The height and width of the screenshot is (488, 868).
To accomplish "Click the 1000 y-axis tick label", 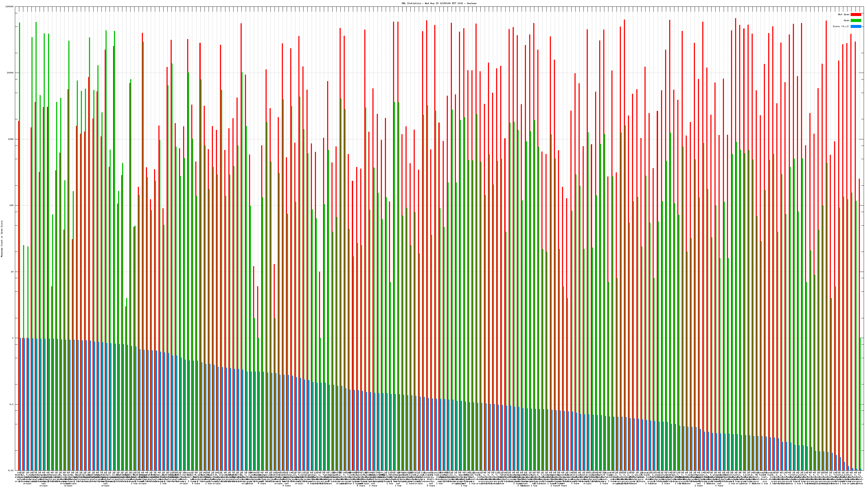I will [11, 139].
